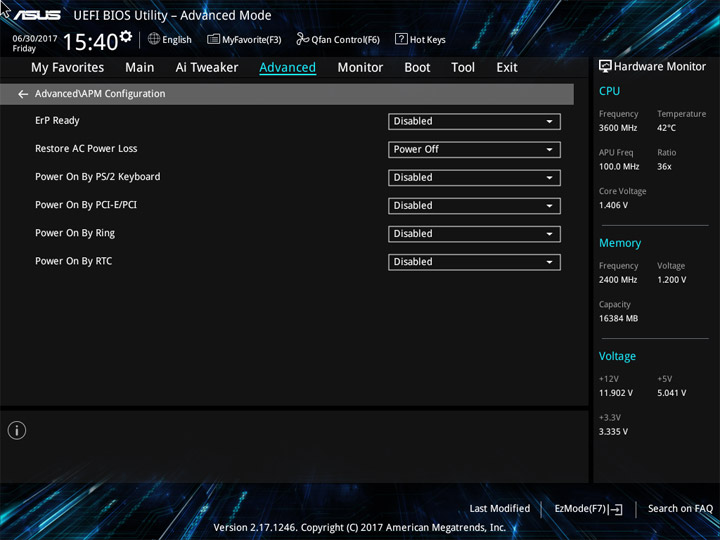Viewport: 720px width, 540px height.
Task: Click the Version 2.17.1246 copyright text
Action: pos(360,528)
